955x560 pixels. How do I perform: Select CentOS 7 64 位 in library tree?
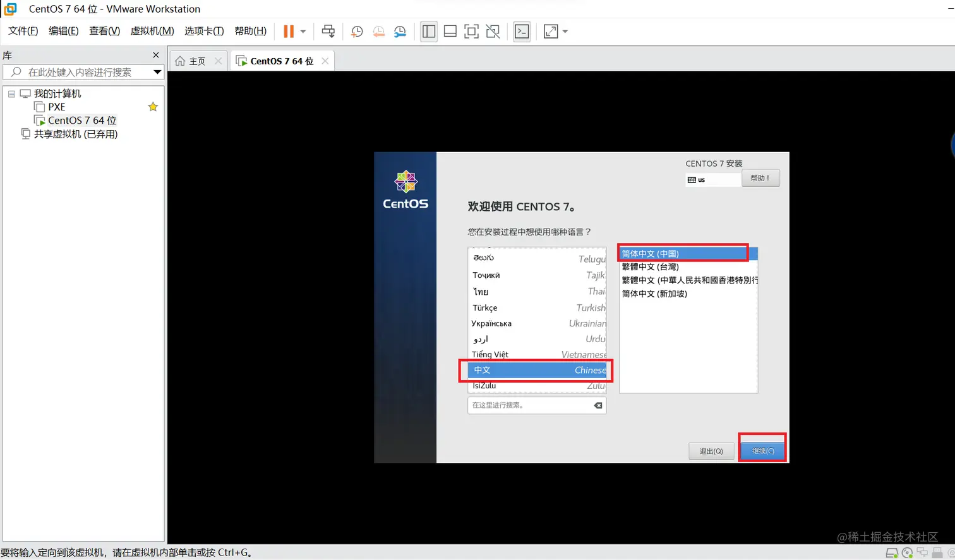pos(82,120)
